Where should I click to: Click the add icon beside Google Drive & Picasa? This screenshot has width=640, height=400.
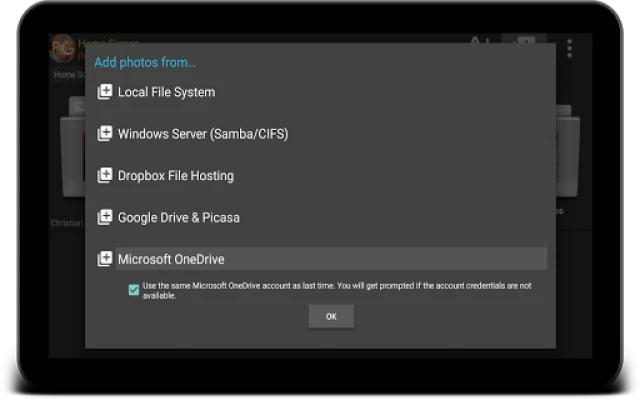(104, 217)
